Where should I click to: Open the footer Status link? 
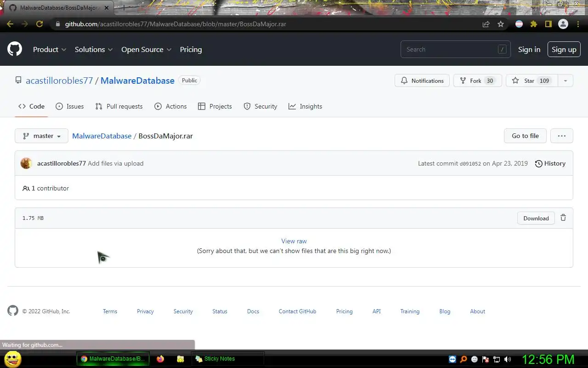(x=220, y=311)
